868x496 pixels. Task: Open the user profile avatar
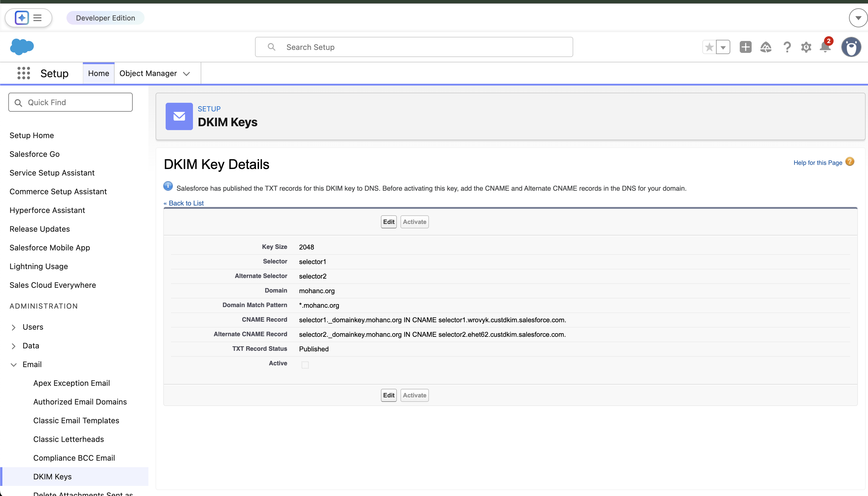[851, 47]
